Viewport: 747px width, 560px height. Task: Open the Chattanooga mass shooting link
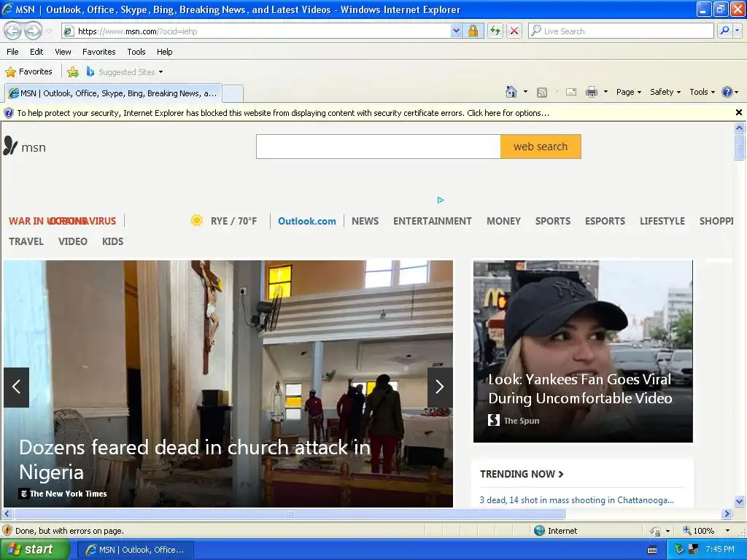[576, 500]
